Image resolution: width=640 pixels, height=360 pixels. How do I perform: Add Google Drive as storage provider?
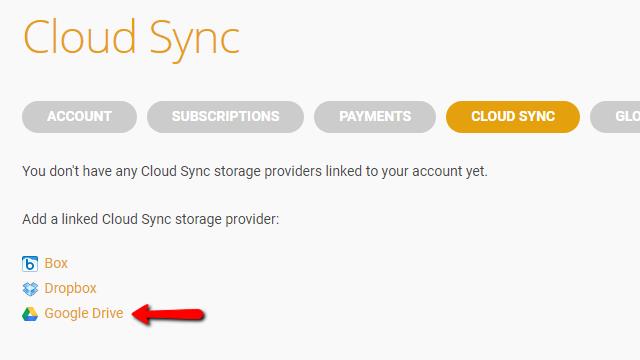(84, 313)
